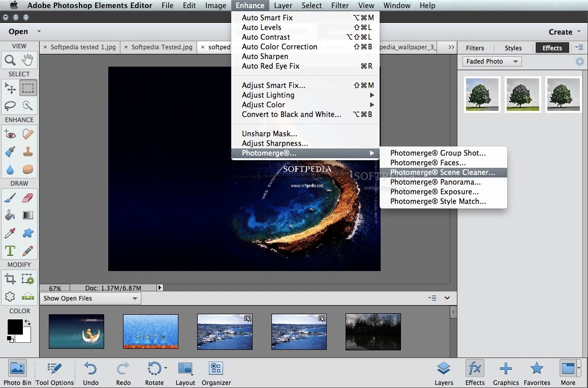Open the Faded Photo effects dropdown
This screenshot has width=588, height=388.
(491, 62)
